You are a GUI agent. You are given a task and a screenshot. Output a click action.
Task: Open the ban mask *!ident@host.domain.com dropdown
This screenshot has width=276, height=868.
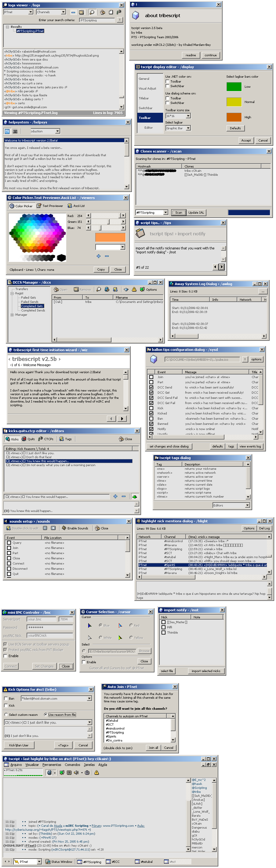89,698
